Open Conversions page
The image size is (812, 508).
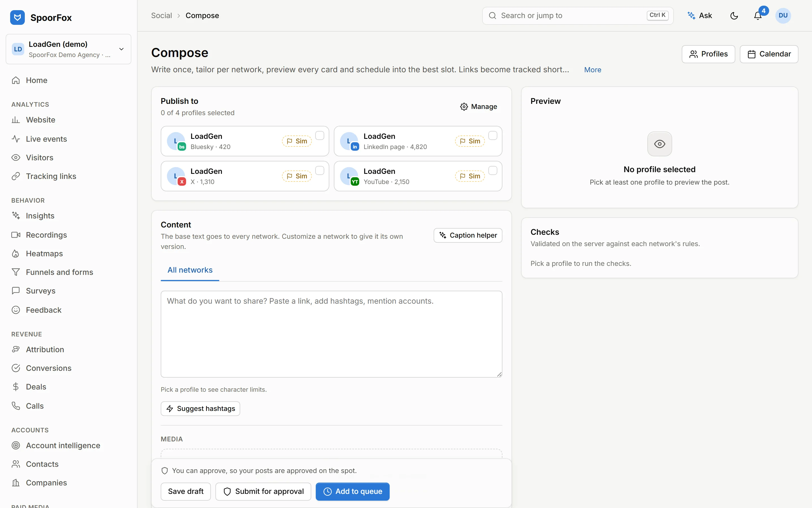tap(69, 368)
